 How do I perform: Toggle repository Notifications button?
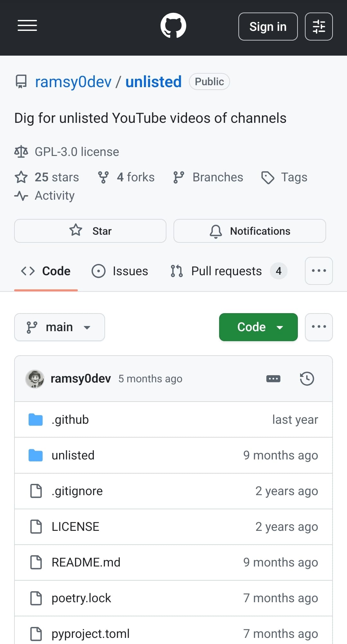pos(250,231)
